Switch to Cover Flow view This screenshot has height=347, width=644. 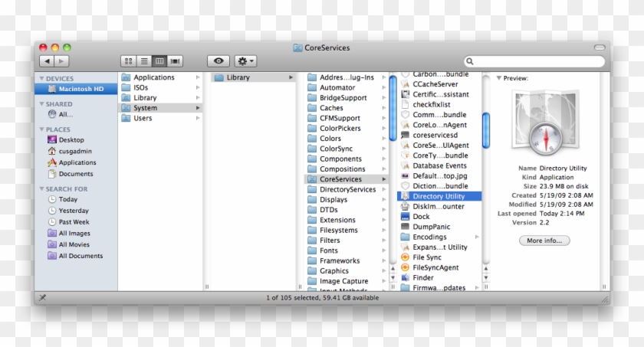(175, 61)
